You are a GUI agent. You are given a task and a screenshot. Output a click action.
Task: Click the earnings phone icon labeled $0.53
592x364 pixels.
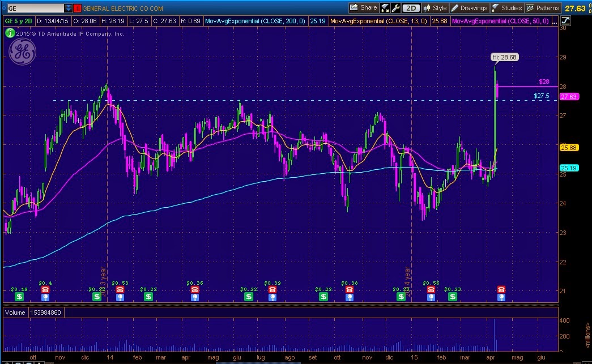pos(120,289)
